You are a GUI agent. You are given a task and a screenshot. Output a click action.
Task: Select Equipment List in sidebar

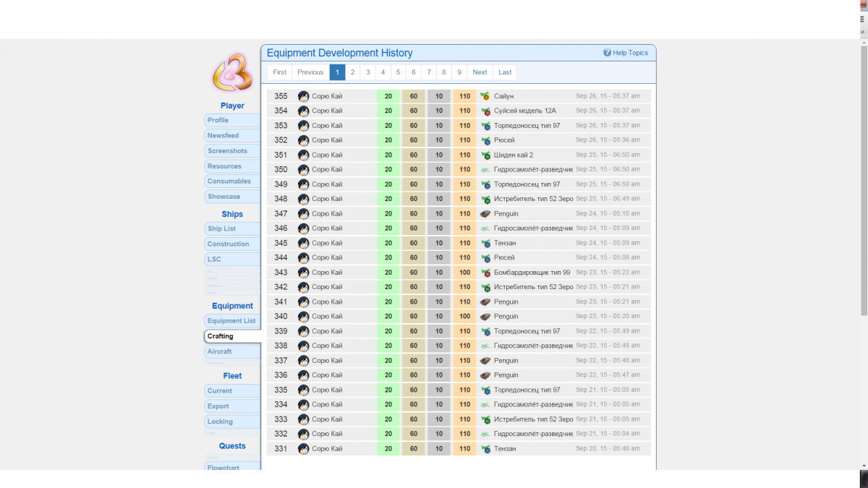tap(231, 321)
